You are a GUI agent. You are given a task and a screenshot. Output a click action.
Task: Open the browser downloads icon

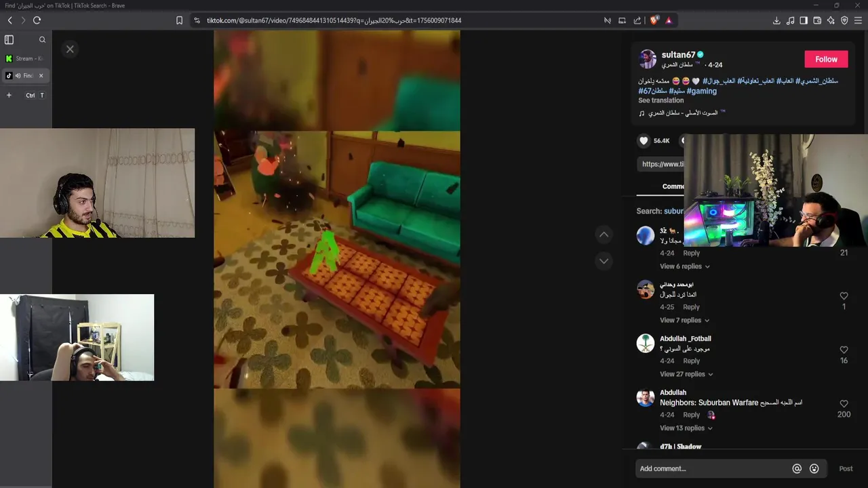pyautogui.click(x=776, y=20)
